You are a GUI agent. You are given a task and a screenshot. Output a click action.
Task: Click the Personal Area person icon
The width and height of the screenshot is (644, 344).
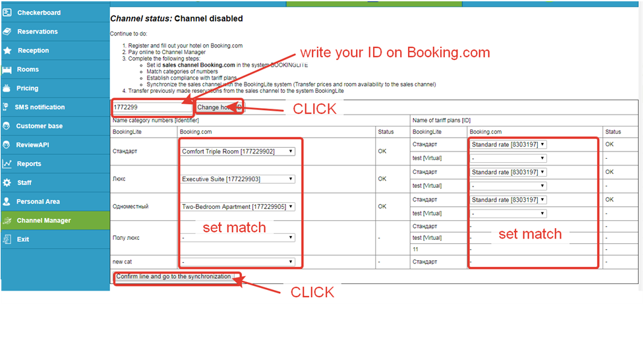pos(7,202)
